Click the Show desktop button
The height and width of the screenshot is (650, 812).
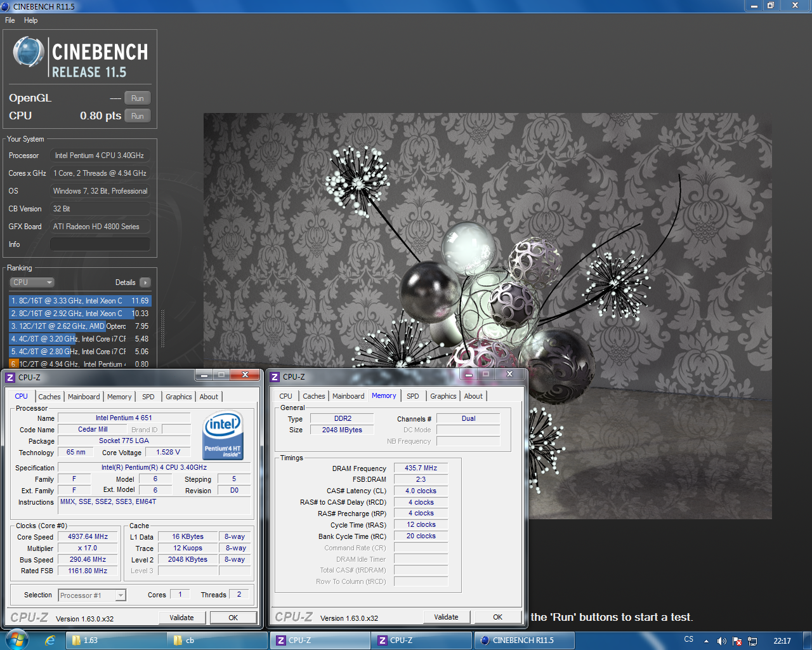point(808,640)
